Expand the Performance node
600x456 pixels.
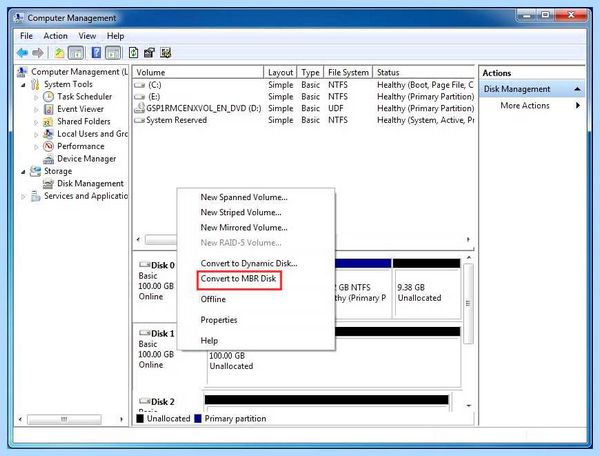coord(36,147)
